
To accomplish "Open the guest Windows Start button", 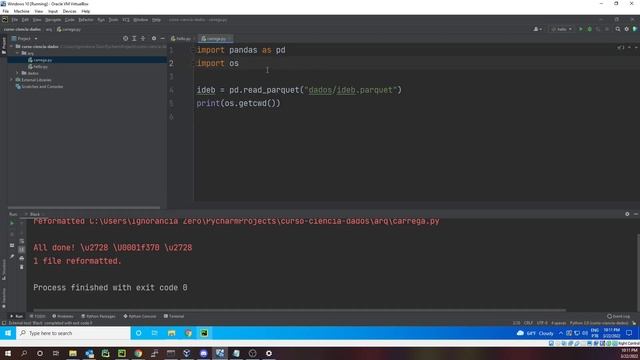I will (8, 333).
